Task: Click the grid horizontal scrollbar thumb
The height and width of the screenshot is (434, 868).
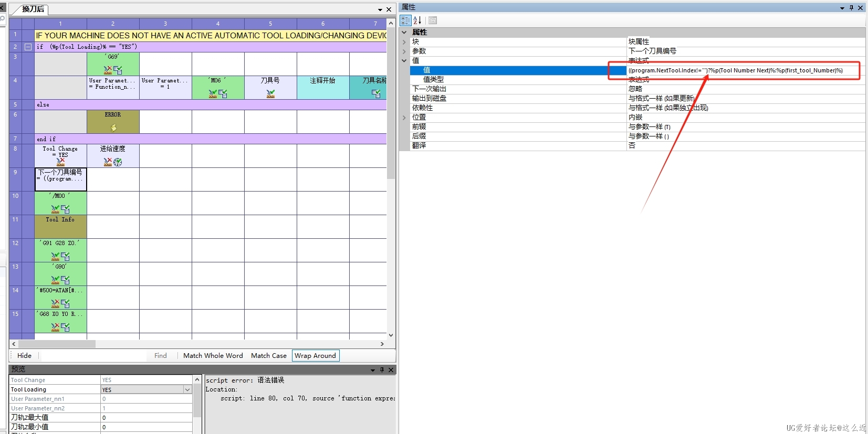Action: point(57,344)
